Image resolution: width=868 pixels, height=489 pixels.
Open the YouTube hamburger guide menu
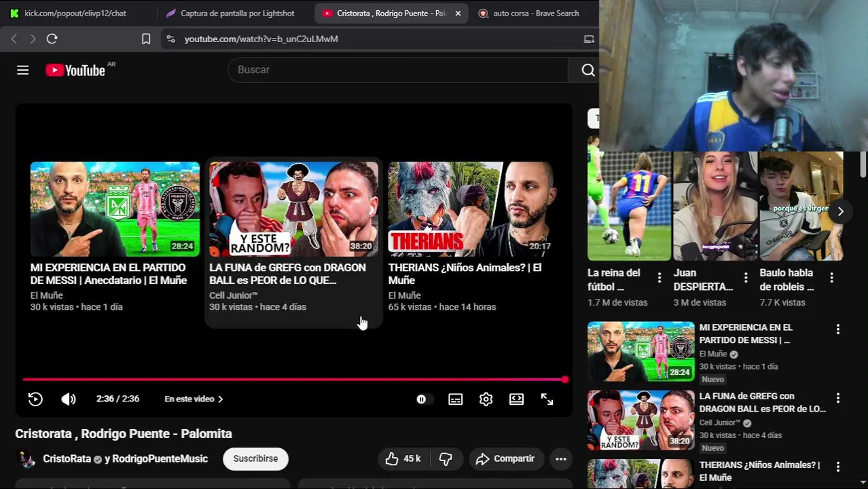22,70
